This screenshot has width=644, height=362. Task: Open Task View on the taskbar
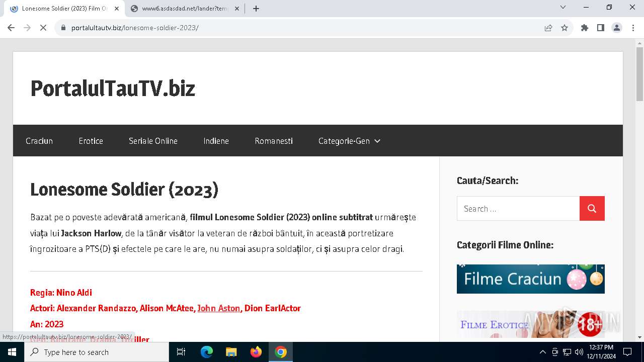coord(181,352)
